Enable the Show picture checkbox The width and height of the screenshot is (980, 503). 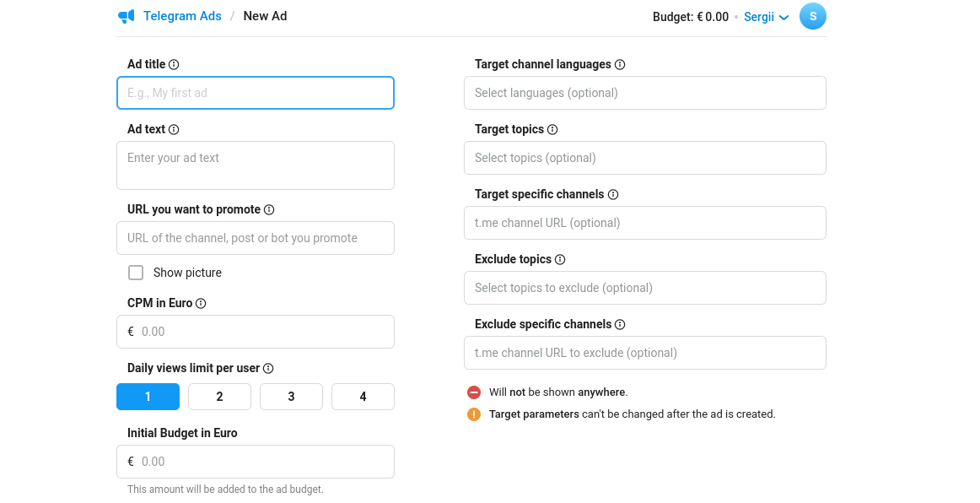pyautogui.click(x=136, y=273)
